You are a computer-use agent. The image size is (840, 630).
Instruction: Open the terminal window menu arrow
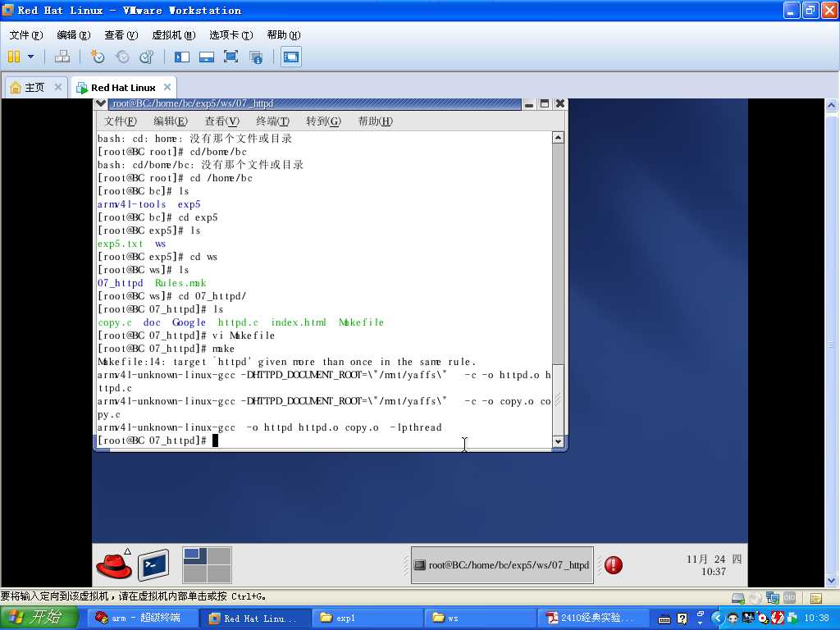(100, 103)
